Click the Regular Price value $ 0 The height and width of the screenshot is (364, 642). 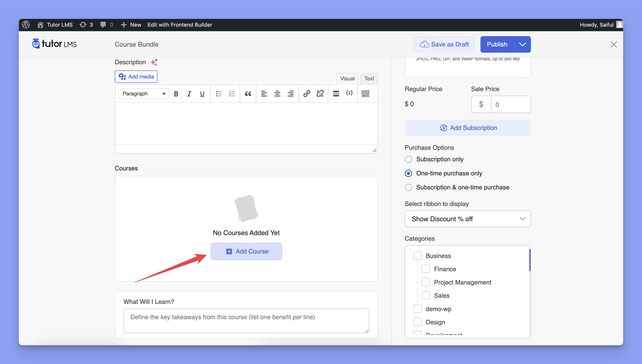409,104
